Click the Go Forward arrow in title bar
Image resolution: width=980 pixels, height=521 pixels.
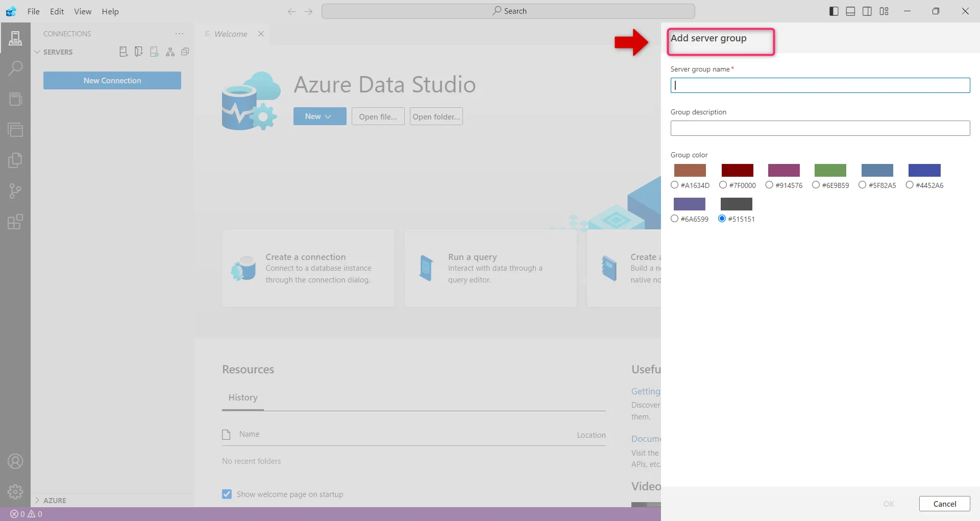point(308,11)
